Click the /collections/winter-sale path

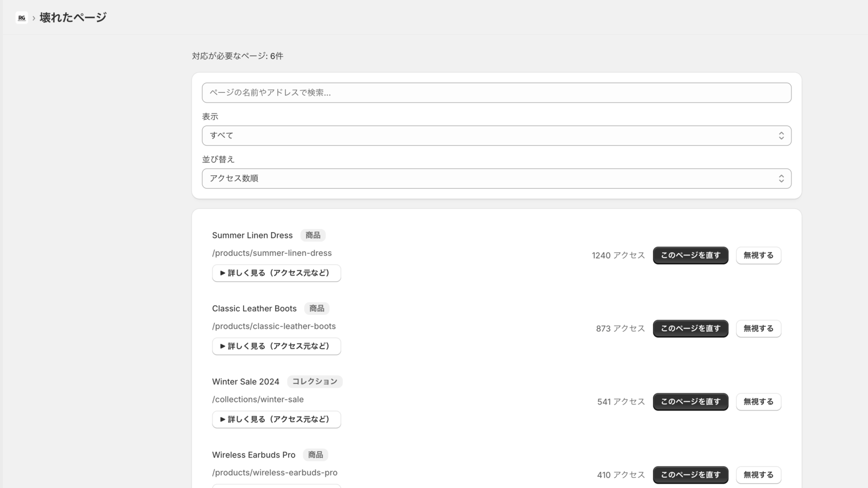(x=258, y=400)
